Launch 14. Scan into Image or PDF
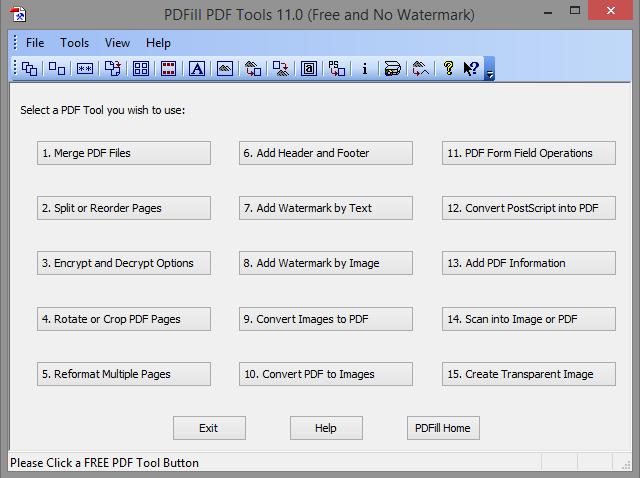This screenshot has width=640, height=478. 529,319
